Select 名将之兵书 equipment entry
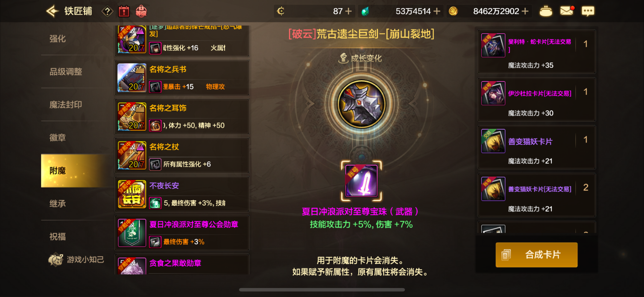644x297 pixels. coord(182,78)
